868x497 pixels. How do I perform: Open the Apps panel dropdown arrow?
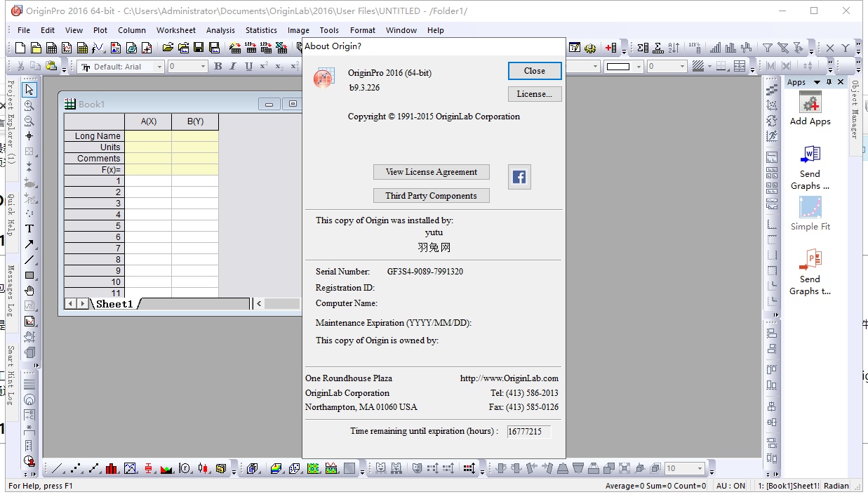(817, 83)
